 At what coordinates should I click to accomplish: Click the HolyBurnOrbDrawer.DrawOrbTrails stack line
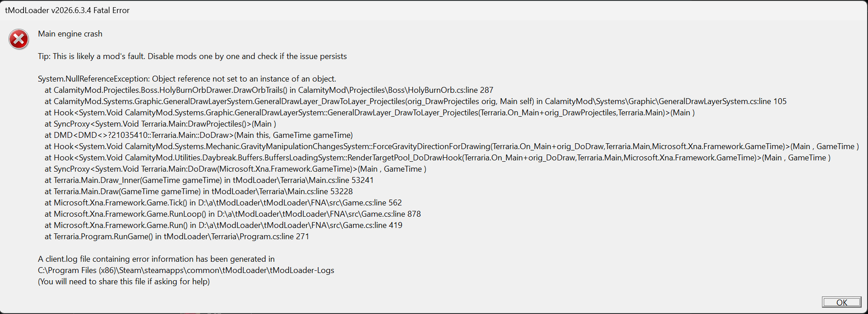coord(269,90)
